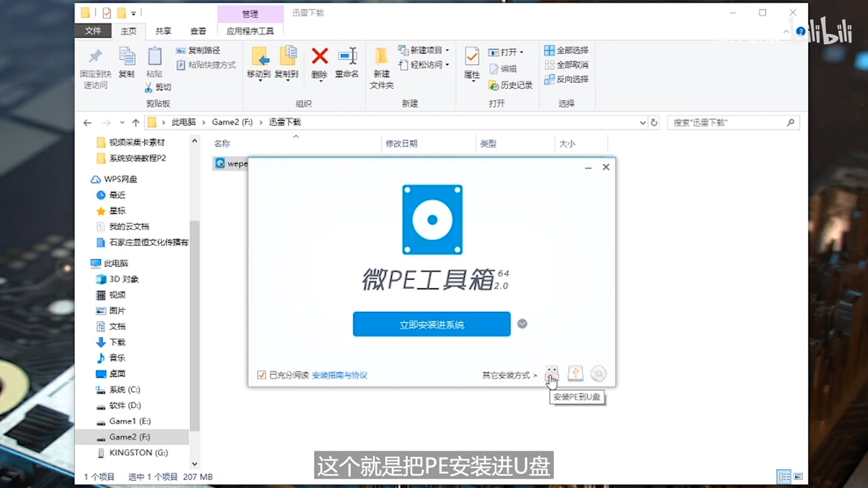Screen dimensions: 868x488
Task: Click the back navigation arrow
Action: point(87,123)
